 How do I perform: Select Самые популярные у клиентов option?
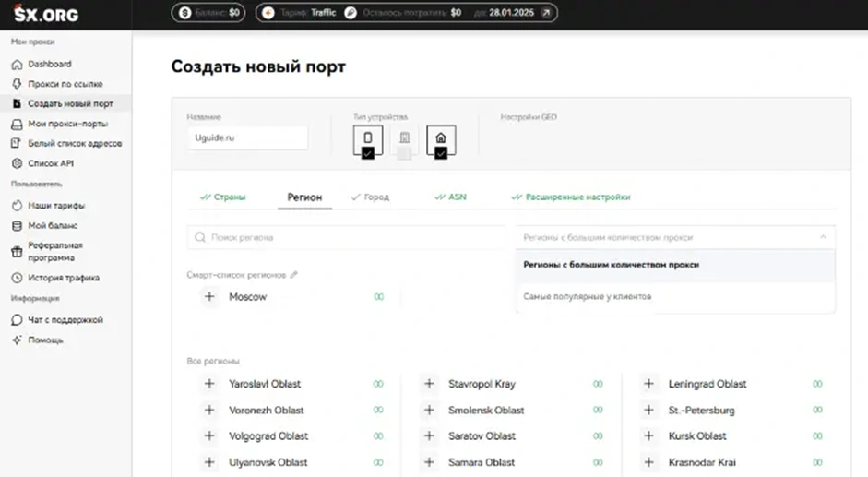[x=675, y=296]
